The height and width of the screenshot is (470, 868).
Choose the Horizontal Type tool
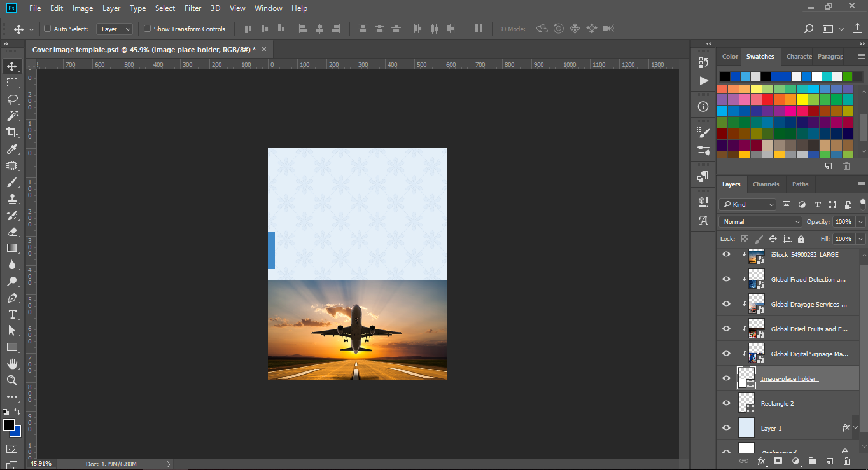13,314
